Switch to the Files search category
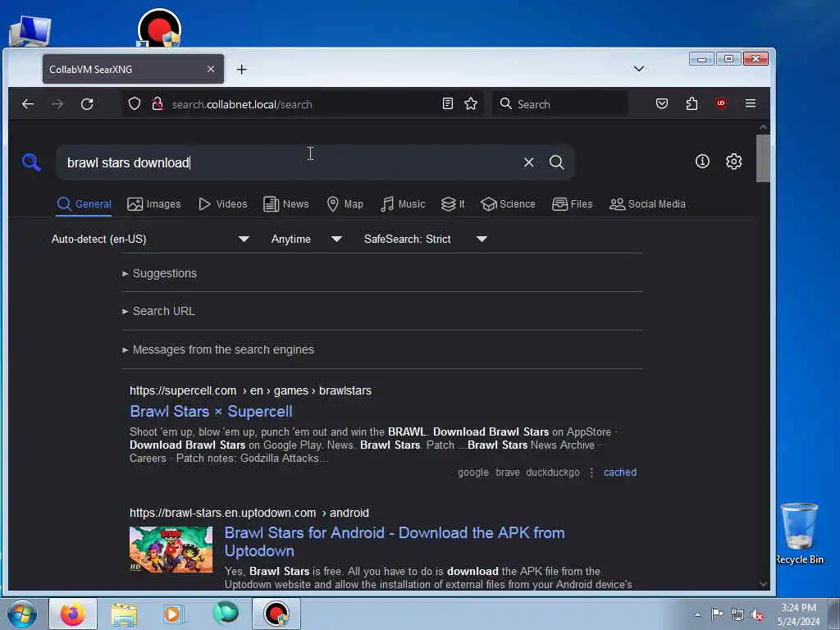 tap(572, 204)
